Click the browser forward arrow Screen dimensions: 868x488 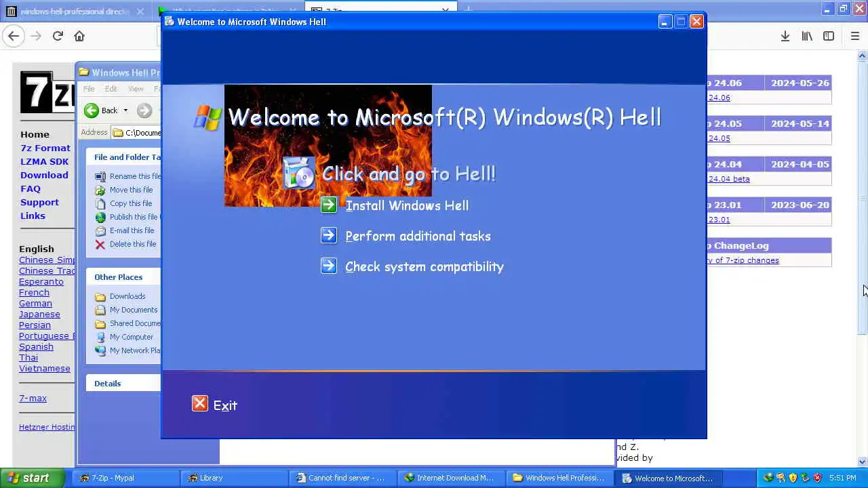[x=36, y=36]
